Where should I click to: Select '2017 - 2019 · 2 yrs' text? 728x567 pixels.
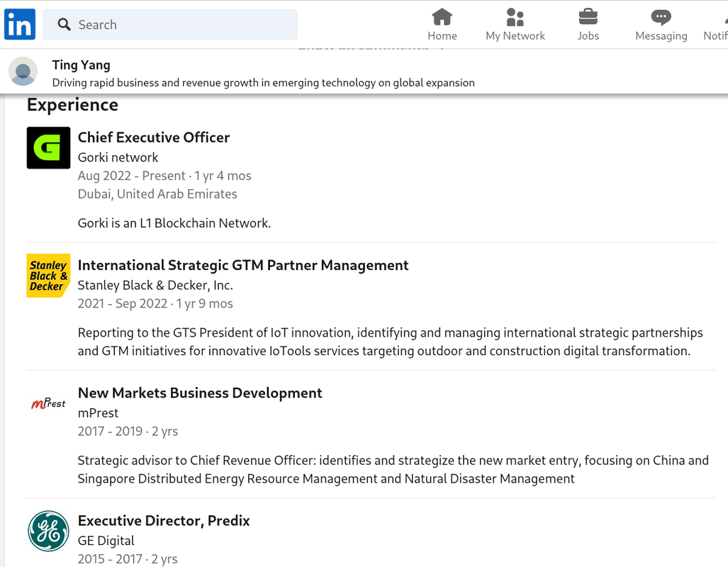[x=128, y=432]
